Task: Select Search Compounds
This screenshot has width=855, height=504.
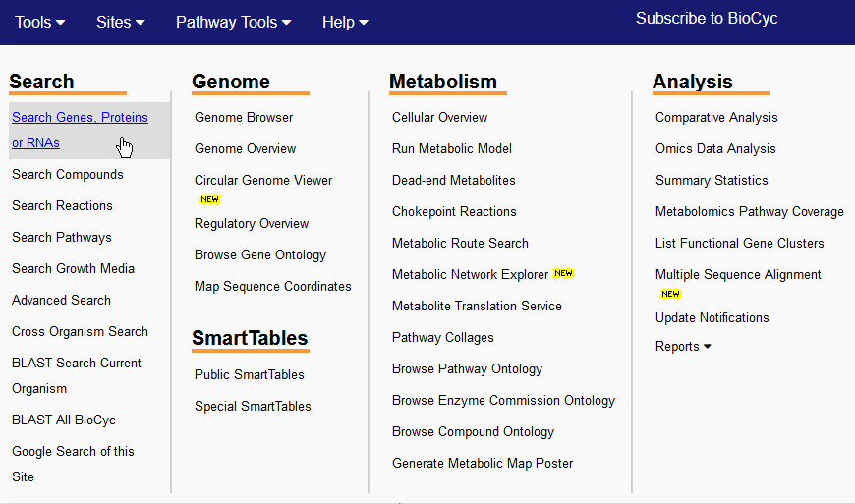Action: pos(68,174)
